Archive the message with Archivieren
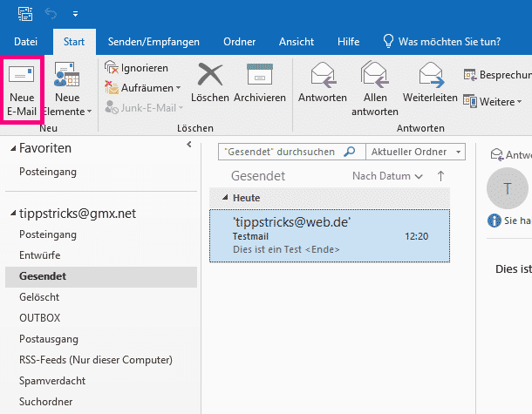Viewport: 532px width, 414px height. (260, 76)
